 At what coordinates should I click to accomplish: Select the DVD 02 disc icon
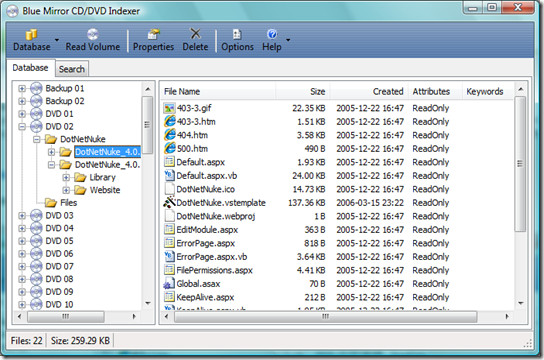tap(36, 127)
